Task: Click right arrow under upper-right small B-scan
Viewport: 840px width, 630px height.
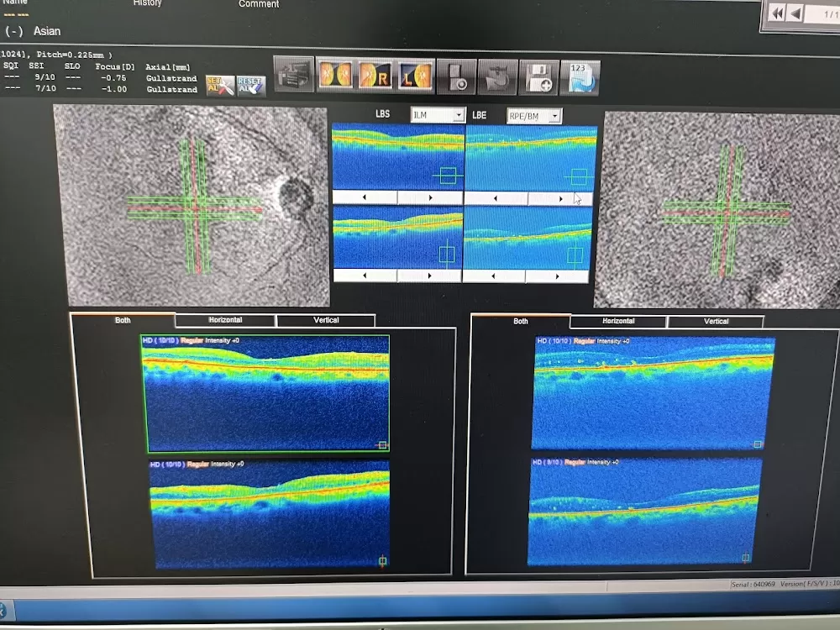Action: [x=560, y=199]
